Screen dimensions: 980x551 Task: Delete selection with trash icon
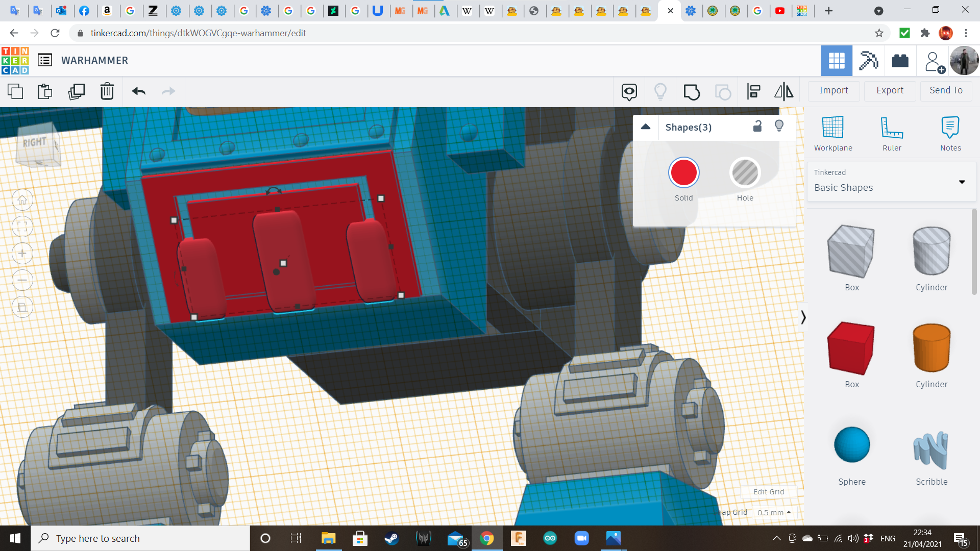click(107, 91)
